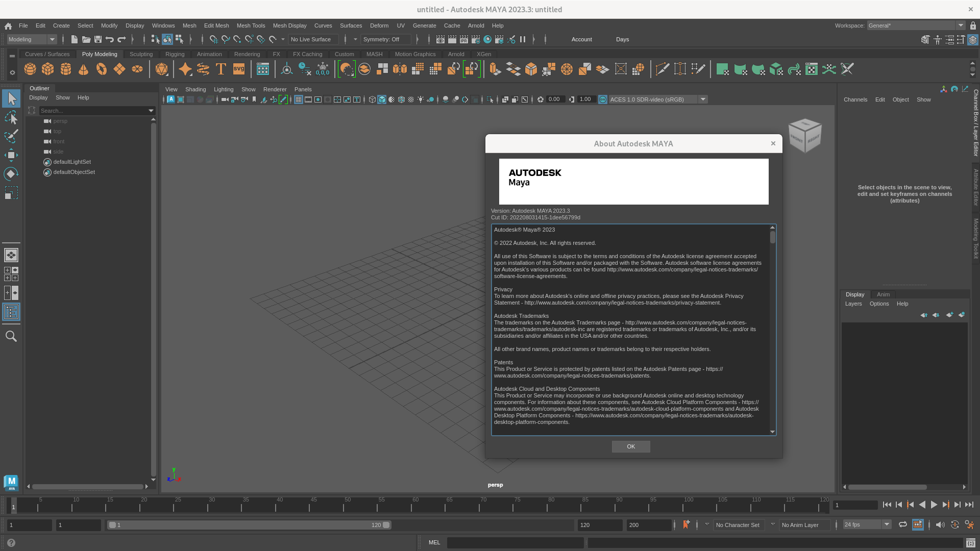This screenshot has width=980, height=551.
Task: Click the New Scene icon
Action: (x=75, y=39)
